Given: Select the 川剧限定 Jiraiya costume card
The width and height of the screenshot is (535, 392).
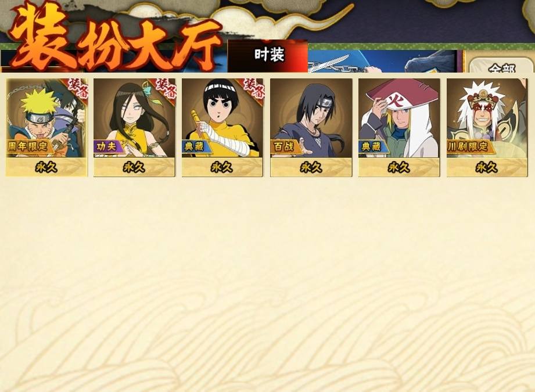Looking at the screenshot, I should 487,128.
